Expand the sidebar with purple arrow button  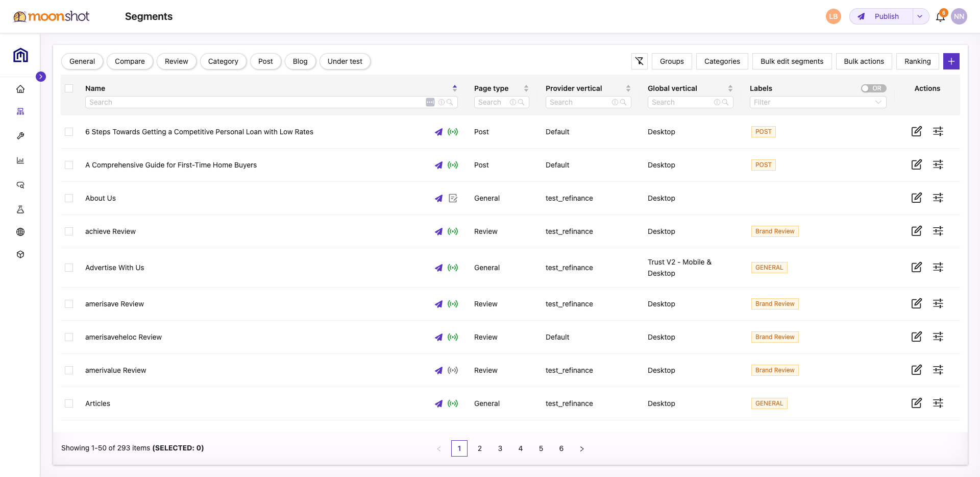pos(41,77)
